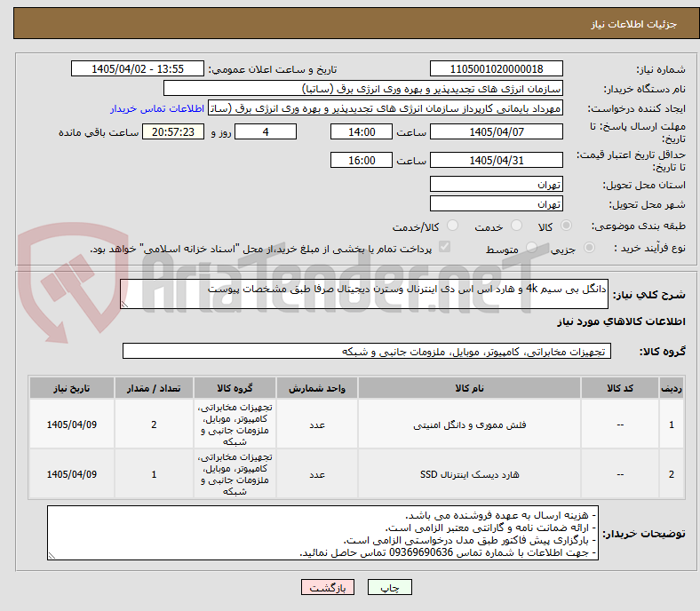Click the بازگشت (back) button
Image resolution: width=700 pixels, height=611 pixels.
[328, 587]
